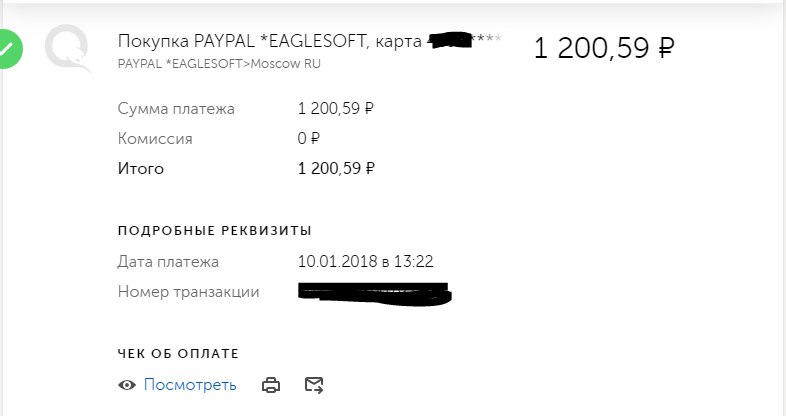Click the eye icon beside Посмотреть
Viewport: 786px width, 416px height.
point(127,385)
